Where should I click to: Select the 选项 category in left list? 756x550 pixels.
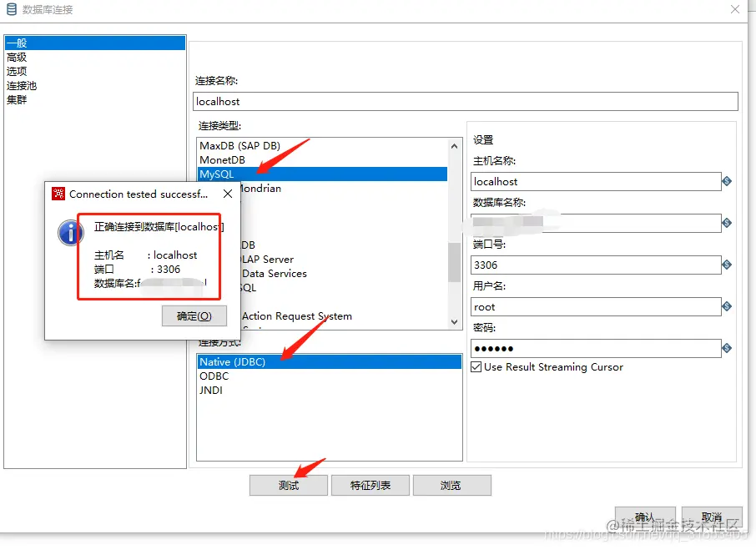point(95,71)
